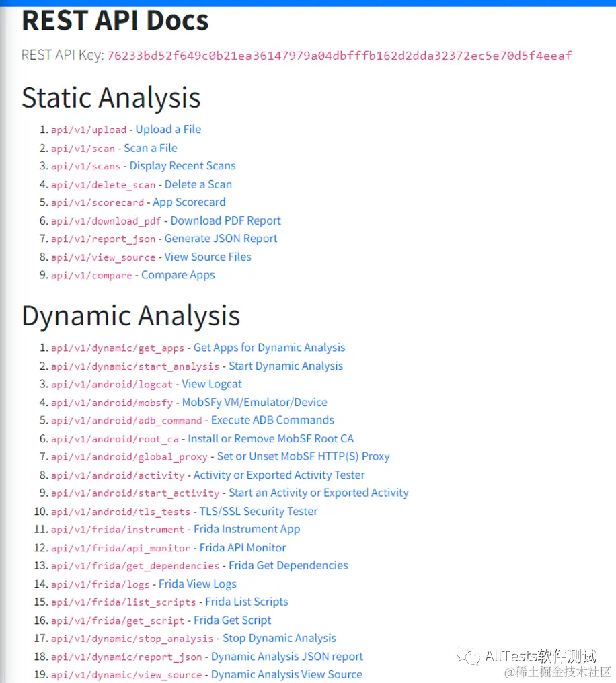
Task: Open the View Logcat link
Action: (212, 384)
